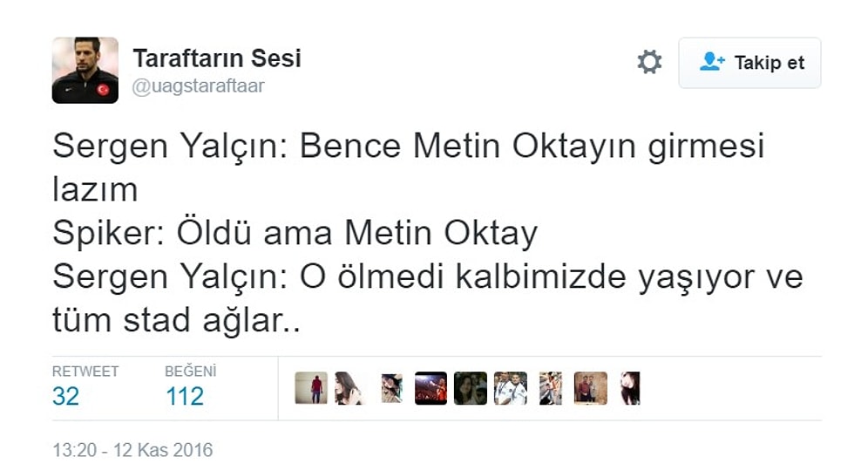Screen dimensions: 868x464
Task: Click avatar of two men in white shirts
Action: [x=511, y=388]
